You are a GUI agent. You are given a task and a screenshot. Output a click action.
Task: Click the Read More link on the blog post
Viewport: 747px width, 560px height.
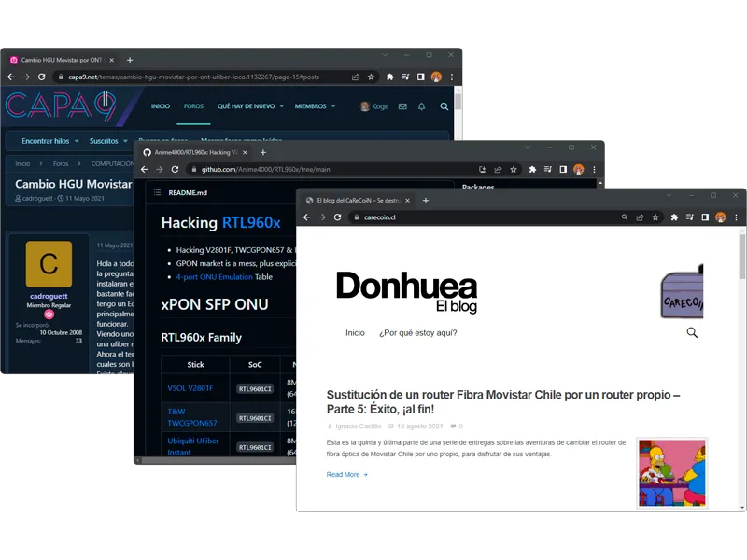click(x=346, y=475)
